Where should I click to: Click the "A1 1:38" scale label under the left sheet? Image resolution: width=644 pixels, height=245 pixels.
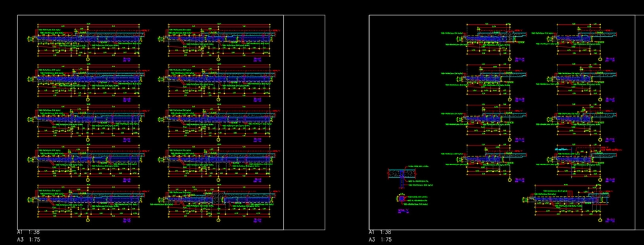pos(28,232)
